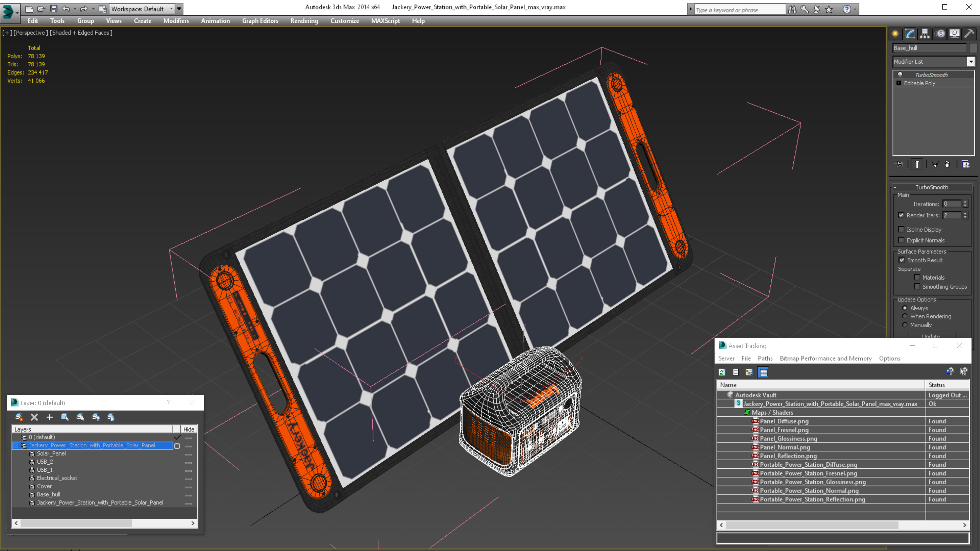Screen dimensions: 980x551
Task: Open the Edit menu
Action: (x=33, y=21)
